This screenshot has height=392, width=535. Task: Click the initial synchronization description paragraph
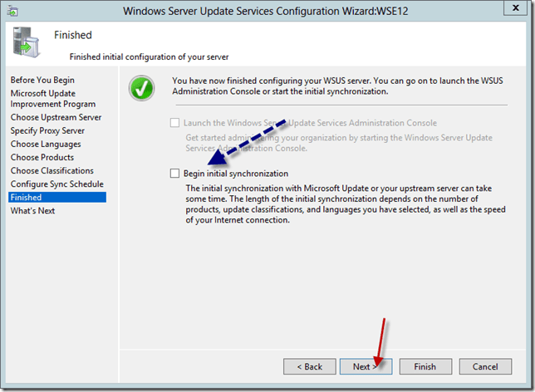(x=346, y=204)
